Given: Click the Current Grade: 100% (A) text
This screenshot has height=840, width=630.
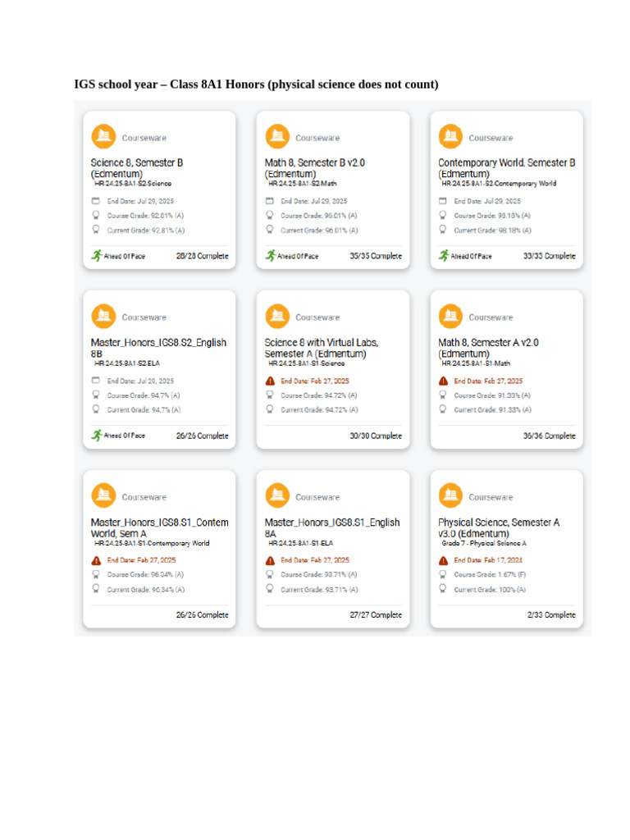Looking at the screenshot, I should click(x=491, y=589).
